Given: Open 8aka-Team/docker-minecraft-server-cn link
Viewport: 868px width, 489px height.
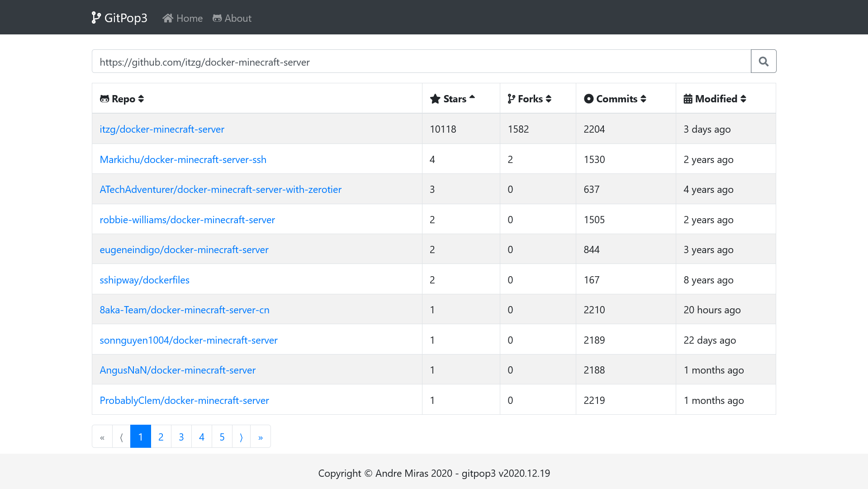Looking at the screenshot, I should pos(185,310).
